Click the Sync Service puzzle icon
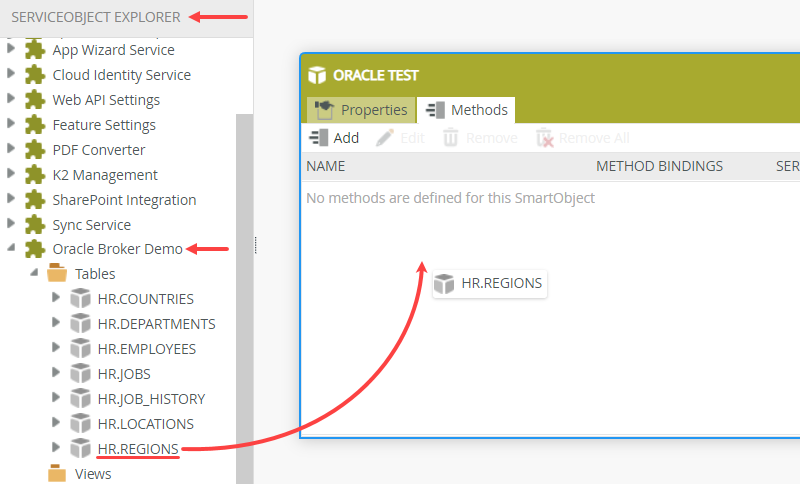Screen dimensions: 800x484 tap(35, 225)
